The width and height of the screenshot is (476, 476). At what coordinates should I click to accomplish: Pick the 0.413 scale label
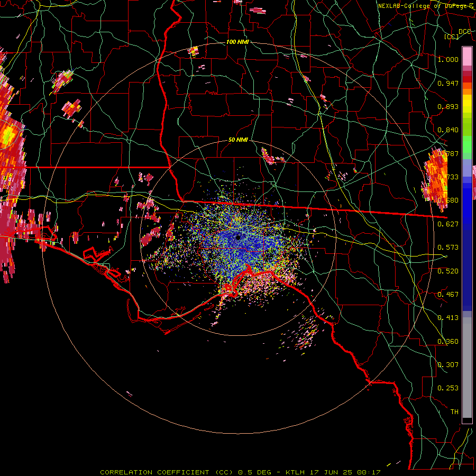pos(448,317)
